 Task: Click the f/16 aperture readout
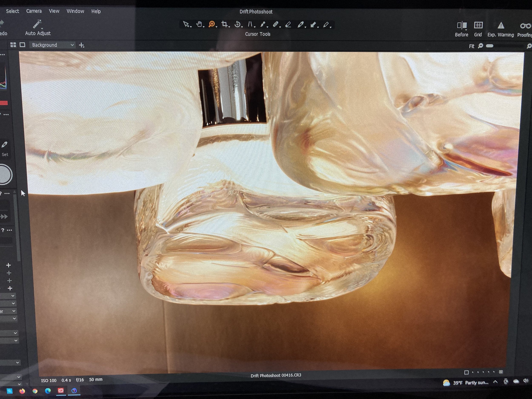click(x=80, y=380)
